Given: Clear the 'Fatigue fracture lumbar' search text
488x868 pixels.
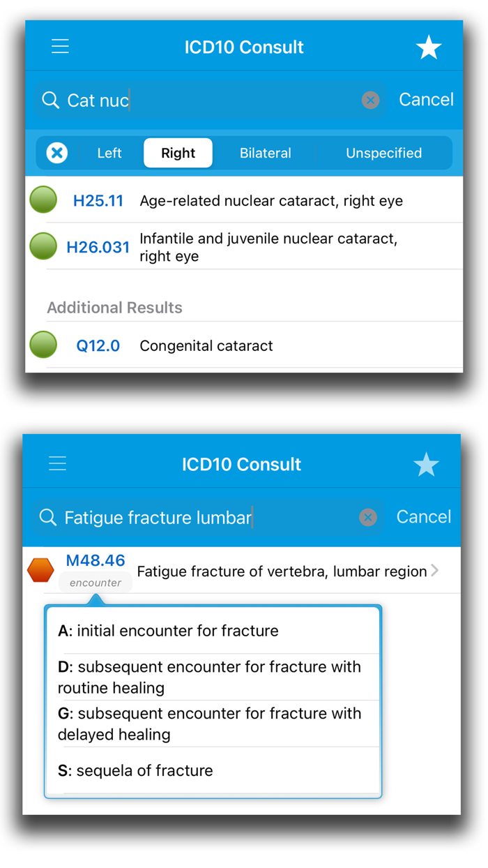Looking at the screenshot, I should point(367,517).
